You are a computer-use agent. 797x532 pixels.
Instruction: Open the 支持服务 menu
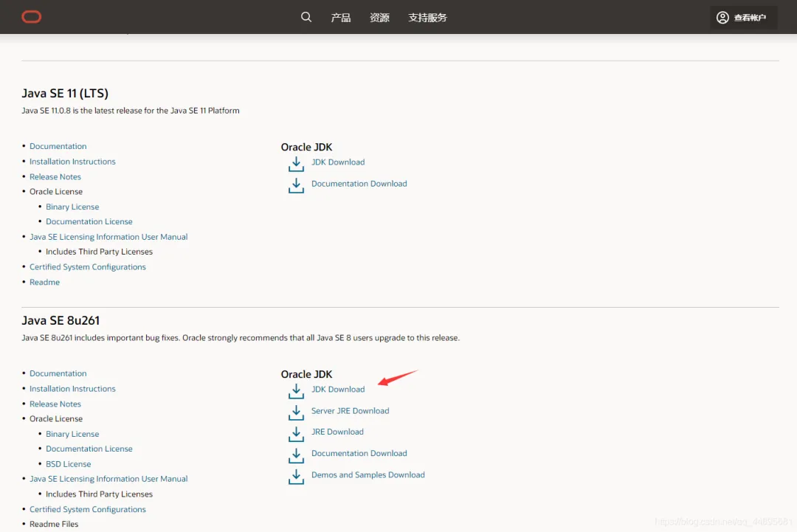coord(427,18)
